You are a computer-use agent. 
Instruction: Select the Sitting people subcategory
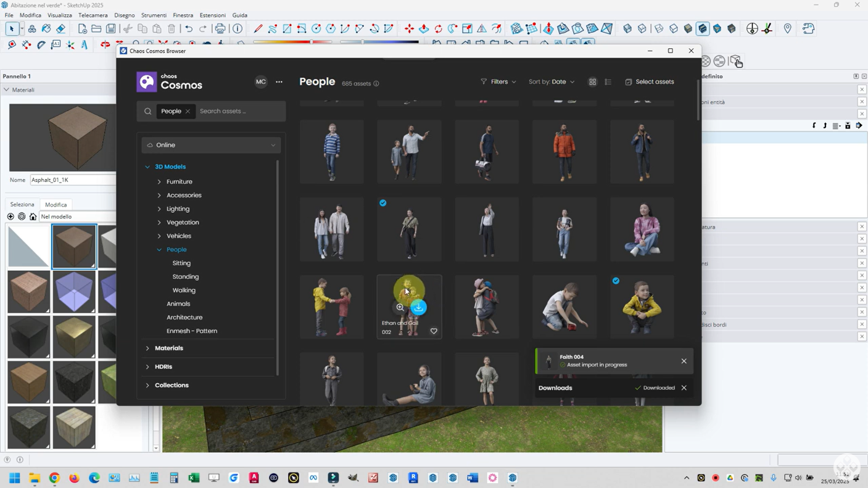tap(181, 263)
